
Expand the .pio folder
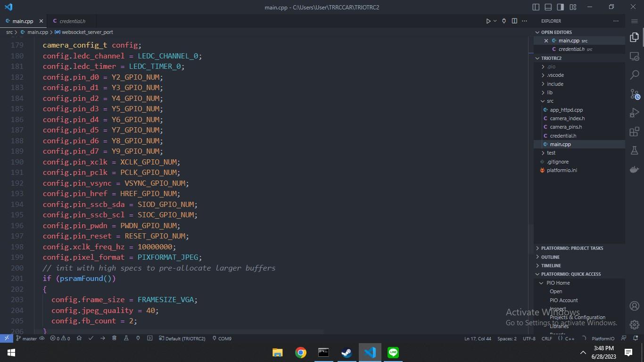click(579, 66)
